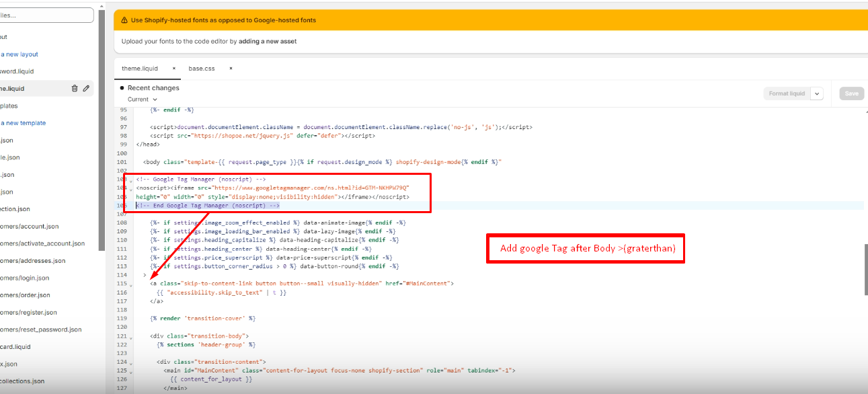Click the accessibility.skip_to_text line
This screenshot has height=394, width=868.
click(x=222, y=292)
